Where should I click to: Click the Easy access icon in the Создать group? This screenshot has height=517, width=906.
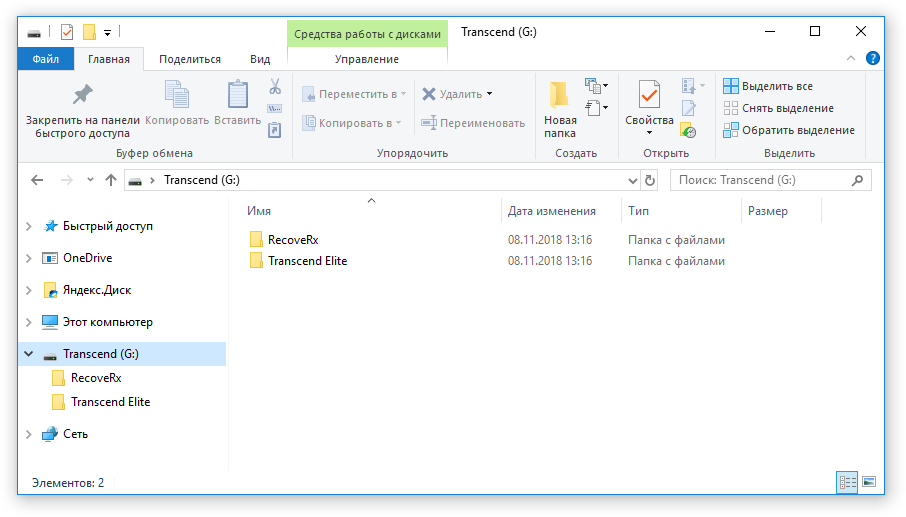click(x=593, y=108)
